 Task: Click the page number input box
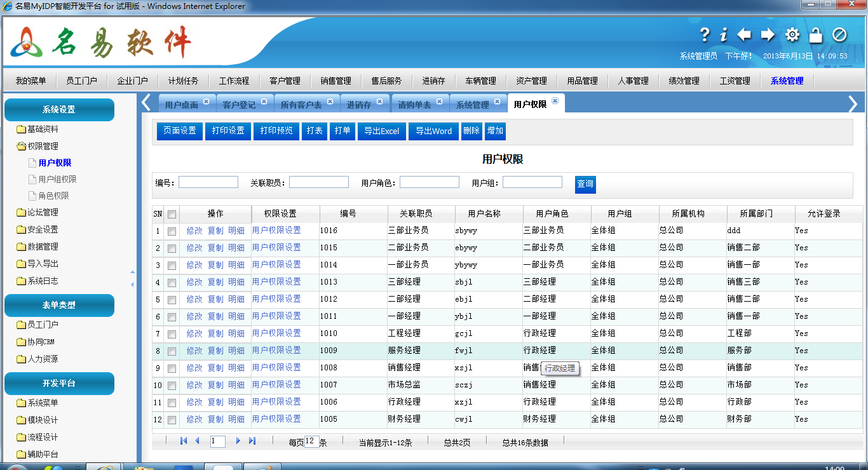218,441
